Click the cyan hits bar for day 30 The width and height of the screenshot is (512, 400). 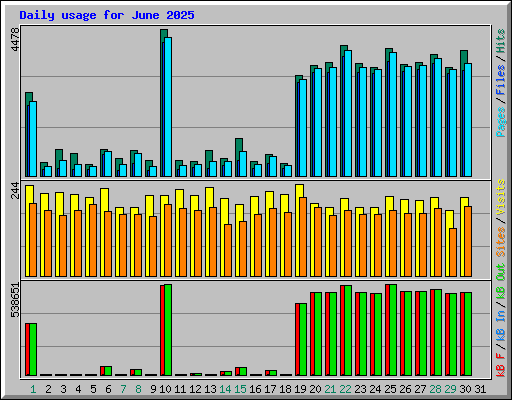click(x=468, y=120)
